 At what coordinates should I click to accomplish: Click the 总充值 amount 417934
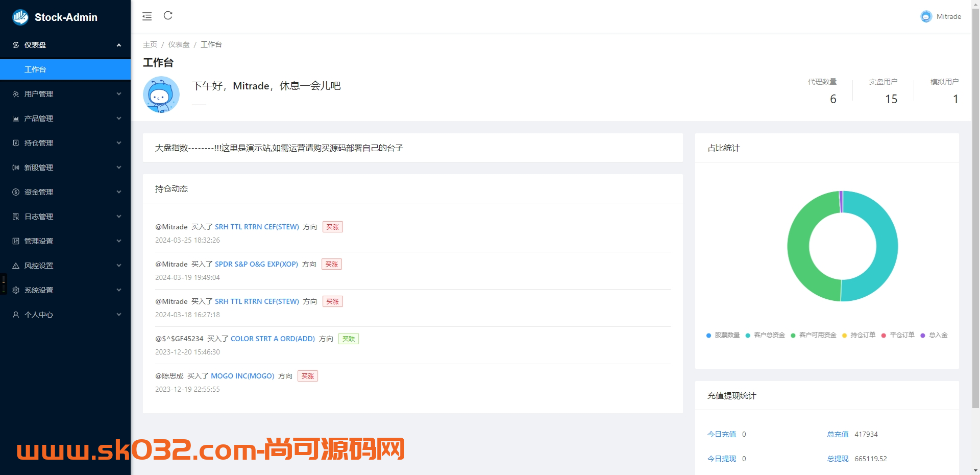[x=866, y=434]
